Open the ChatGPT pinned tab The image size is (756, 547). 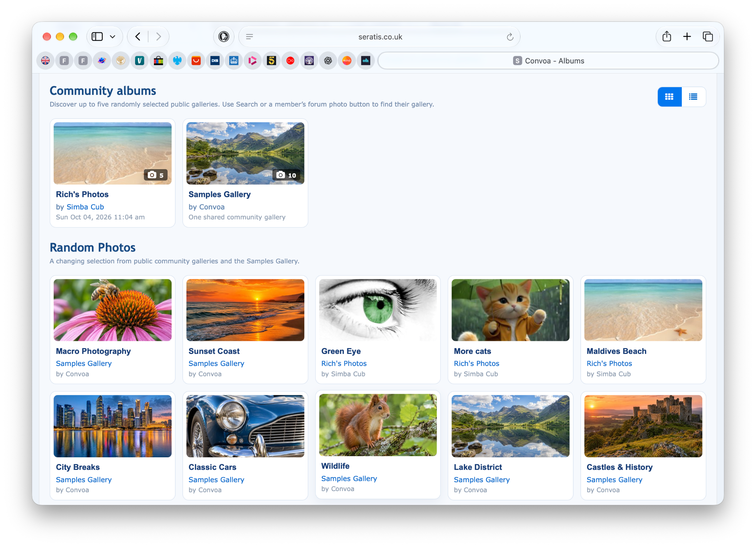coord(328,61)
